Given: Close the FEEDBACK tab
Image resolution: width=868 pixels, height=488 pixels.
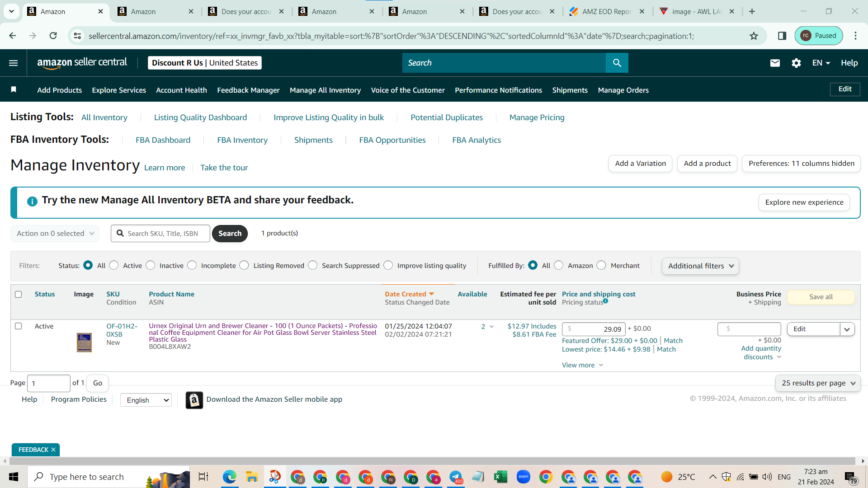Looking at the screenshot, I should [x=53, y=450].
